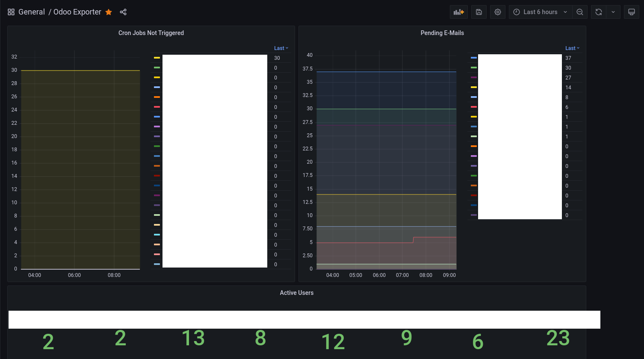Open the Cron Jobs Not Triggered panel menu

151,33
